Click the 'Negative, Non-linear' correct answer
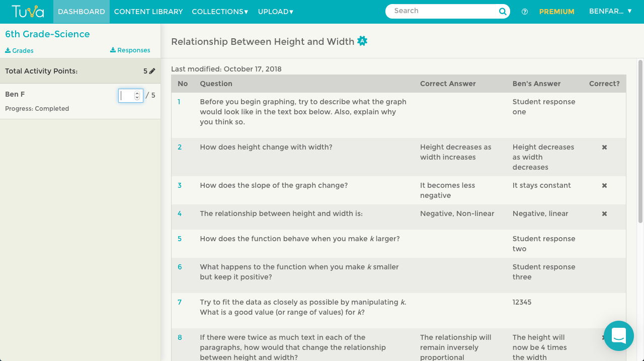Viewport: 644px width, 361px height. 457,213
